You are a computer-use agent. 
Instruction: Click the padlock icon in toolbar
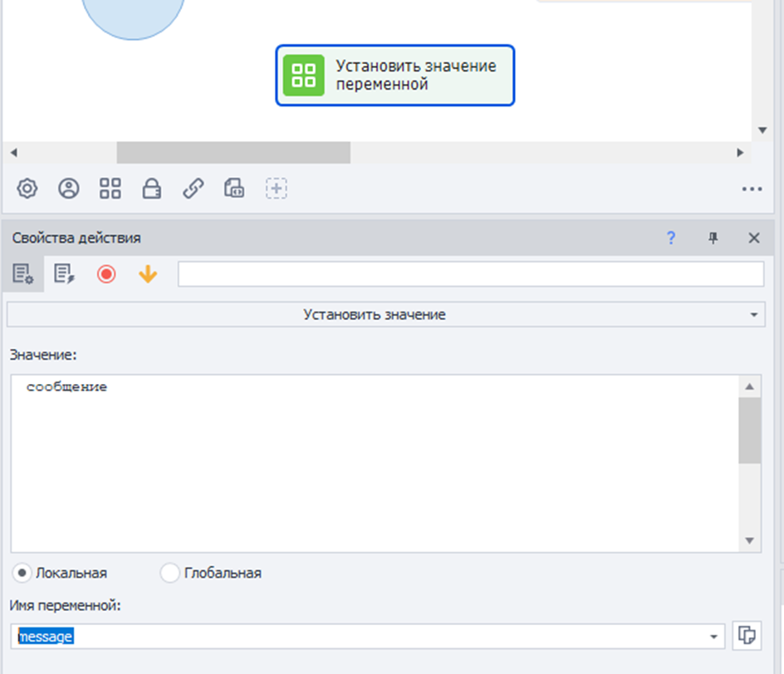click(151, 189)
